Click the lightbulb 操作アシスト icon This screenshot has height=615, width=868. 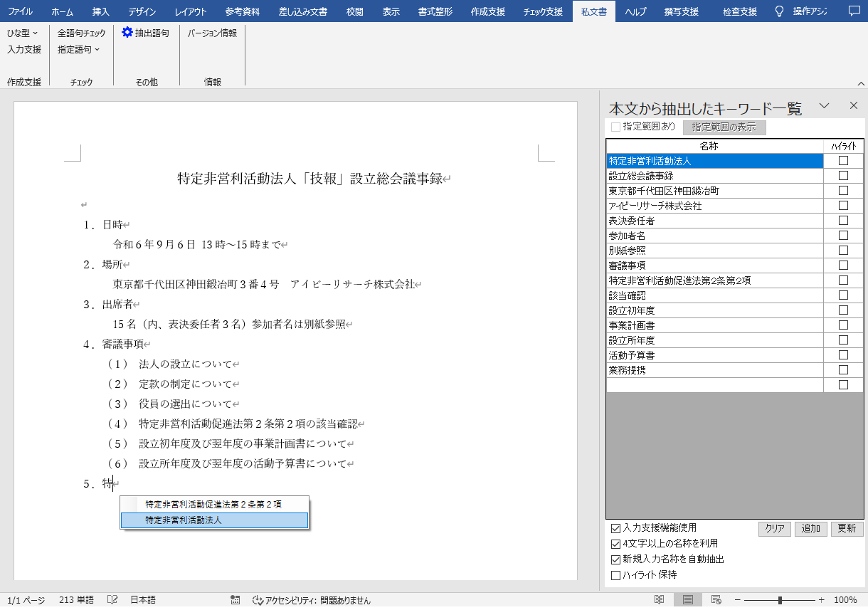pyautogui.click(x=779, y=11)
